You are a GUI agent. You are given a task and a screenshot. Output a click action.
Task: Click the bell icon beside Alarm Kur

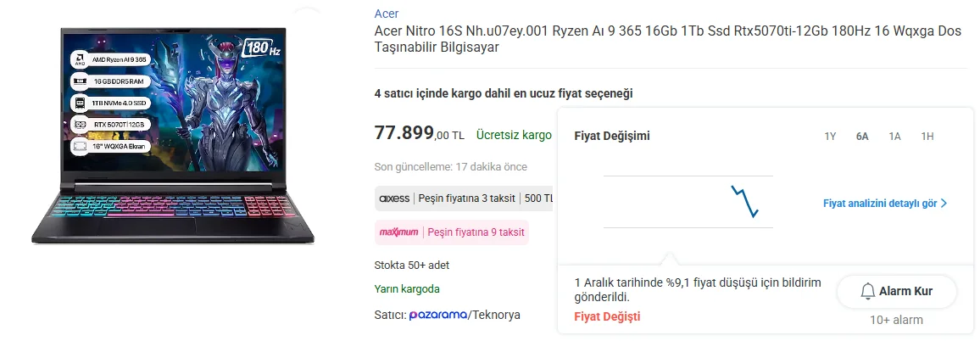pyautogui.click(x=867, y=292)
